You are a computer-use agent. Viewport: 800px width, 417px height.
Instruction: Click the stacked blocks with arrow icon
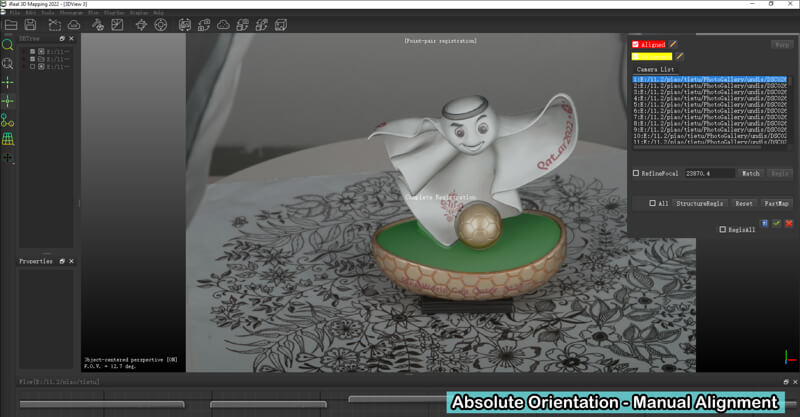tap(262, 24)
